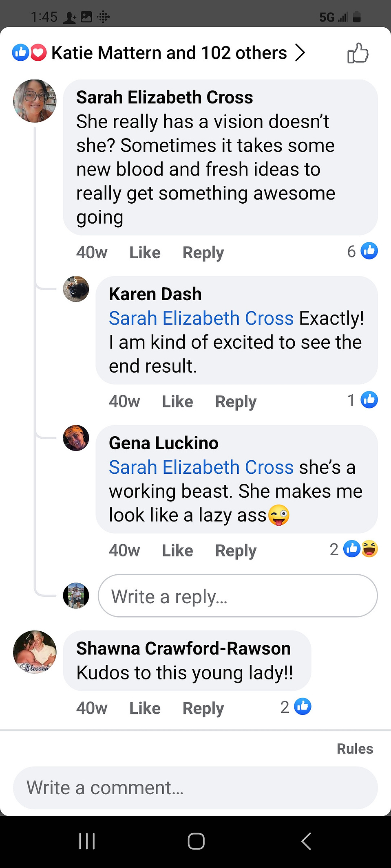
Task: Reply to Karen Dash's comment
Action: click(x=236, y=402)
